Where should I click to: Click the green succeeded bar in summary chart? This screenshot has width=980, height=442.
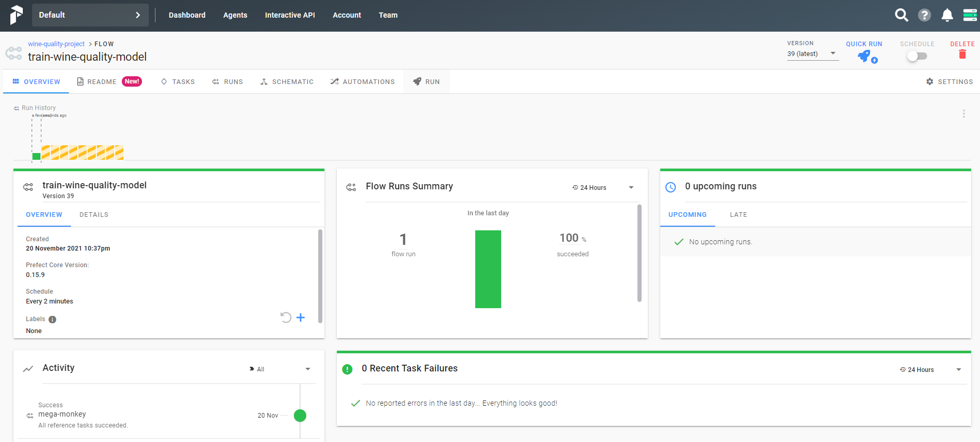(488, 269)
